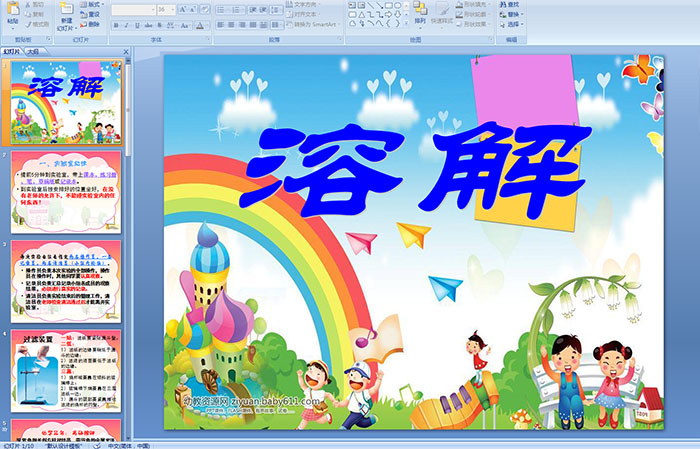The height and width of the screenshot is (449, 700).
Task: Click the Arrange (排列) button
Action: [x=420, y=13]
